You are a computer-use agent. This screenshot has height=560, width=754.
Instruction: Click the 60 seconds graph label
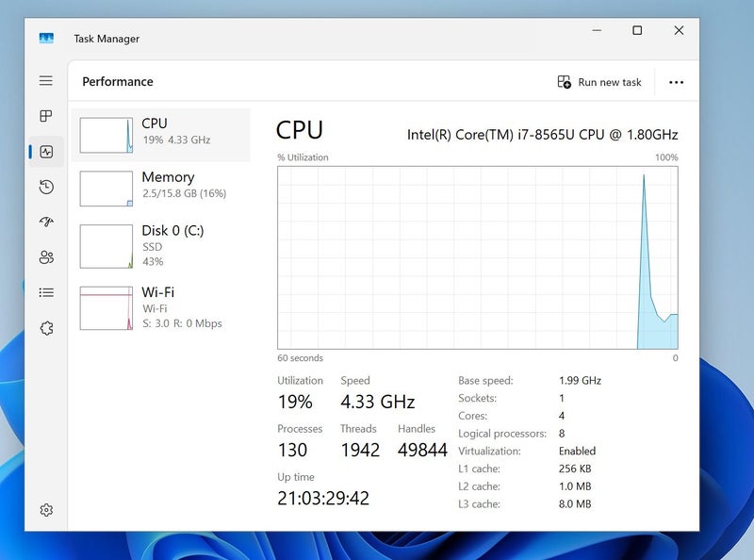[300, 358]
